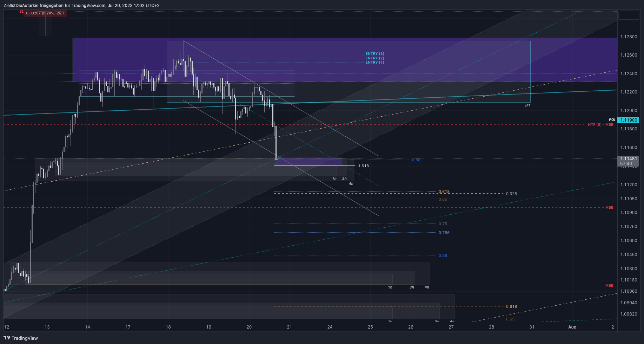
Task: Select the ENTRY (1) label
Action: tap(375, 62)
